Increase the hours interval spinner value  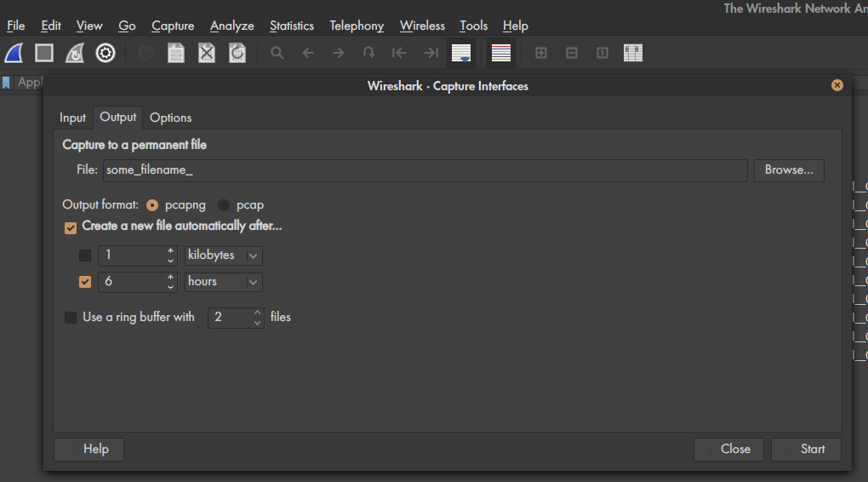pos(170,278)
